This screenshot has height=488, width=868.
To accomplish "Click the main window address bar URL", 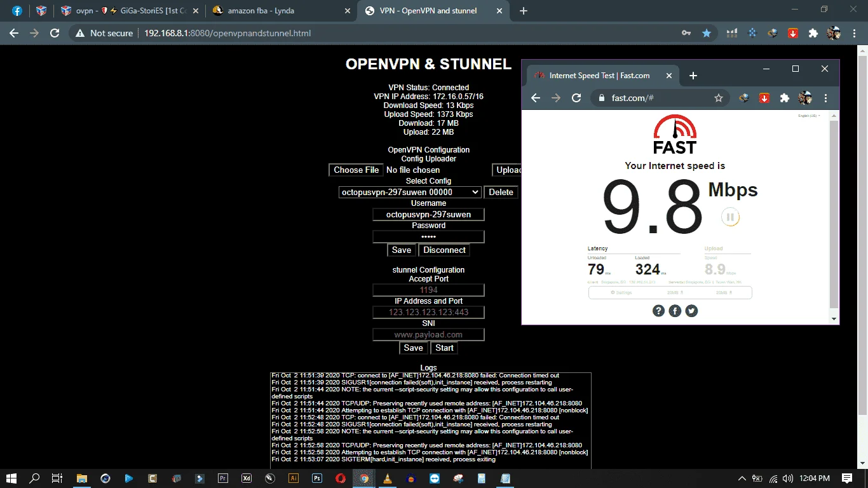I will tap(227, 33).
